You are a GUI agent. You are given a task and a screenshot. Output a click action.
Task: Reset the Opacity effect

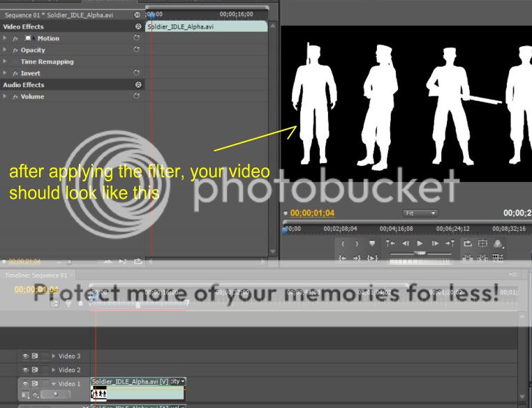137,50
